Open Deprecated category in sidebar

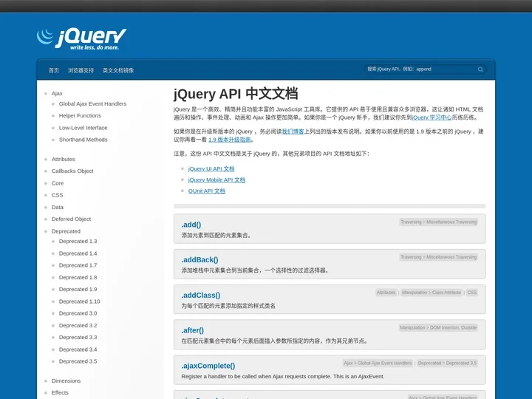[x=66, y=231]
